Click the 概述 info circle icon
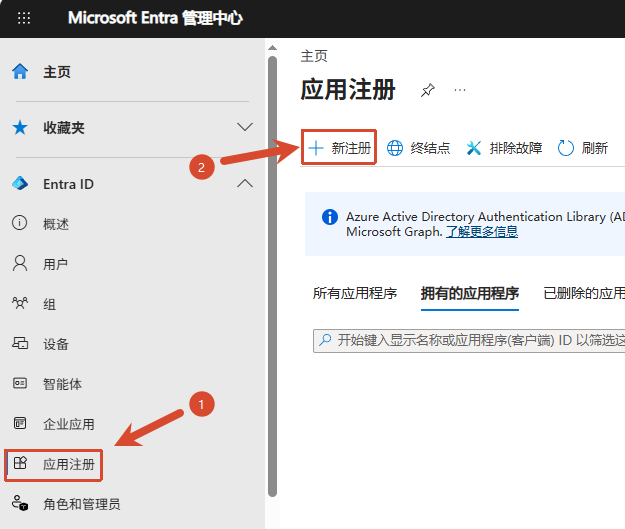625x529 pixels. coord(20,222)
